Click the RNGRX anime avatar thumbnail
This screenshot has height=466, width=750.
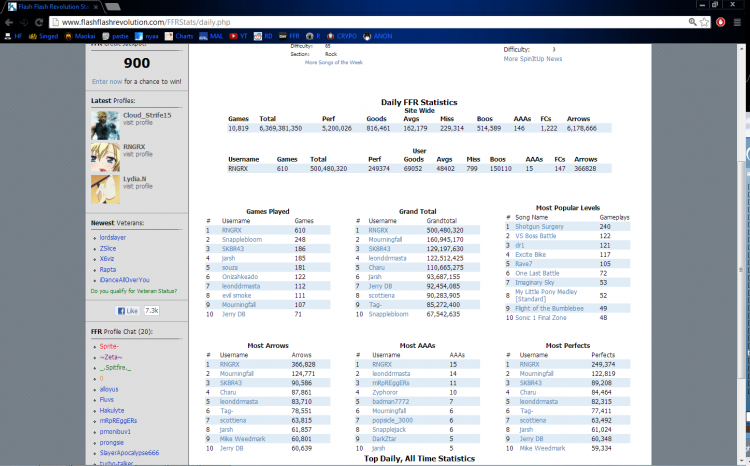(105, 156)
